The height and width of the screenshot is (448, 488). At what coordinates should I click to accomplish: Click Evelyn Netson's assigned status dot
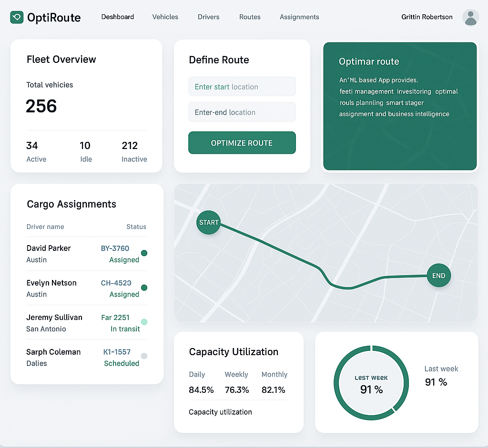tap(144, 288)
